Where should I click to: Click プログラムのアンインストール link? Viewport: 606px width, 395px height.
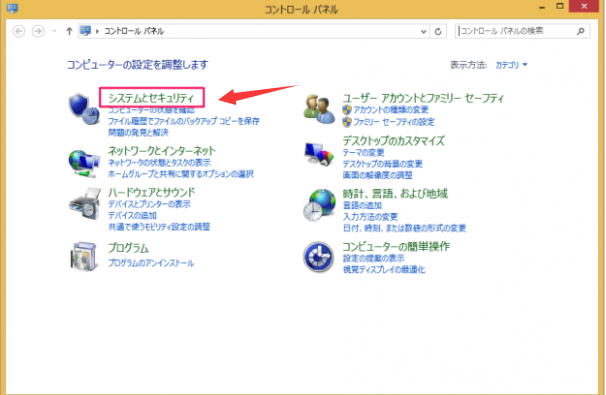click(151, 263)
